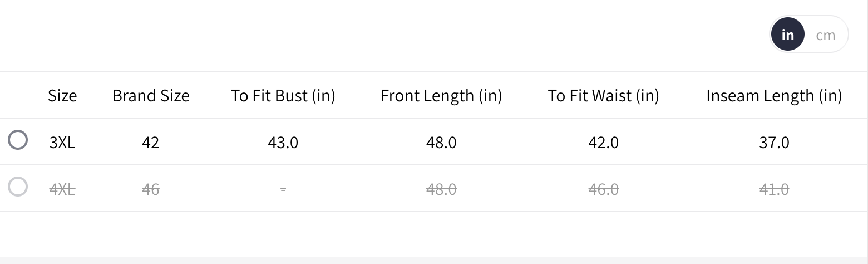
Task: Click the 'To Fit Waist (in)' header
Action: 603,96
